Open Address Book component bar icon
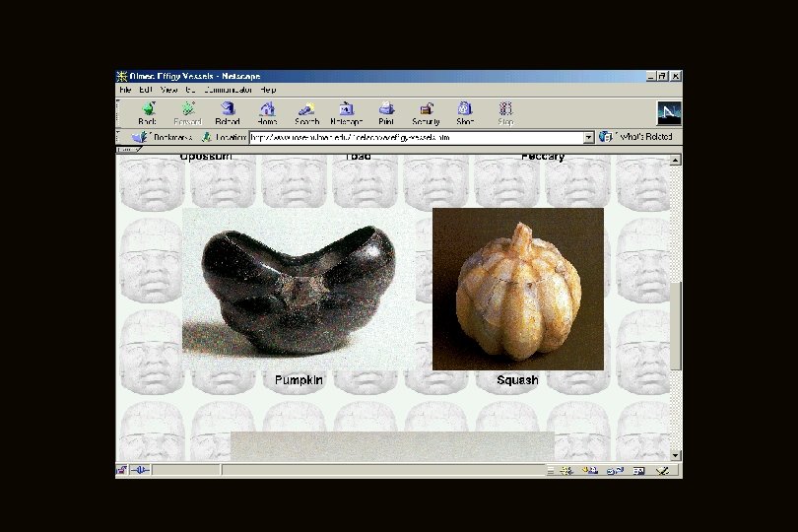The image size is (798, 532). click(x=639, y=470)
